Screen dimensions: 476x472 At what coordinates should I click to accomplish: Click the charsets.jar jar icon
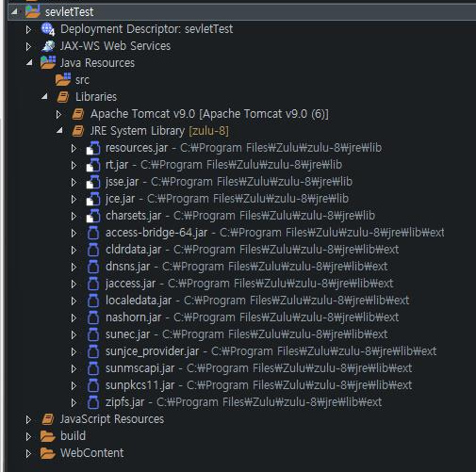point(93,216)
